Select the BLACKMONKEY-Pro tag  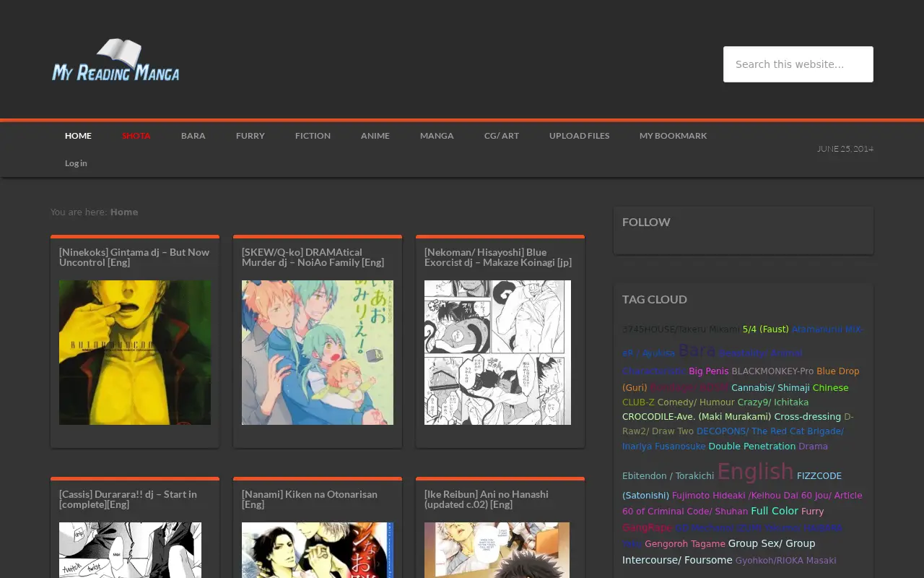click(772, 371)
